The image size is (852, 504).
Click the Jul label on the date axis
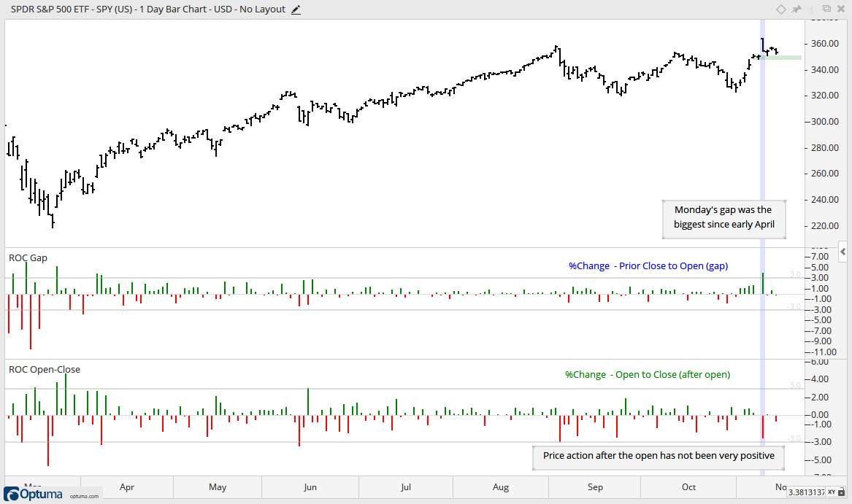click(405, 487)
